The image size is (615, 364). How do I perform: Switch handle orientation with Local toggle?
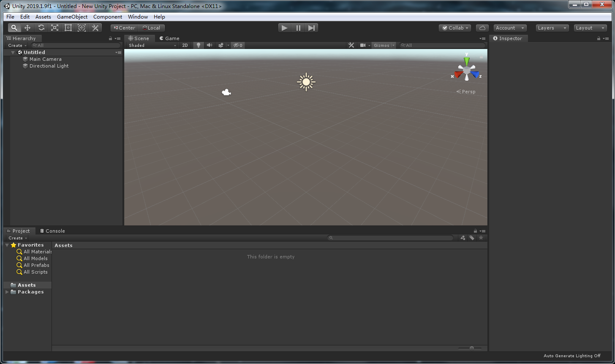click(x=152, y=27)
